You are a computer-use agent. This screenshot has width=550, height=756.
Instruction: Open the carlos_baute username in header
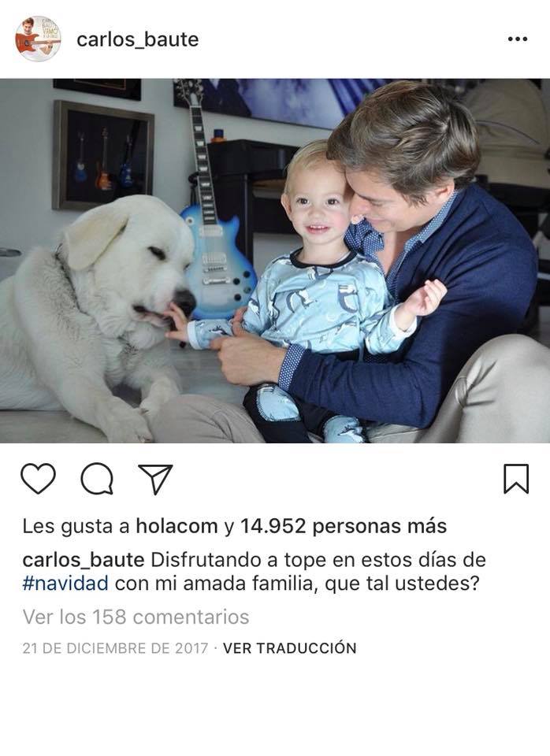tap(137, 39)
